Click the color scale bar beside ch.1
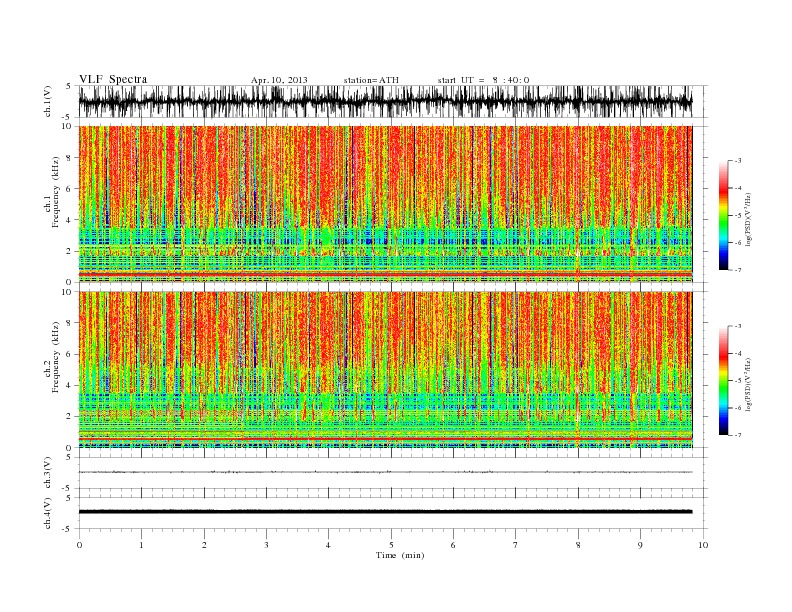This screenshot has height=612, width=792. coord(723,215)
